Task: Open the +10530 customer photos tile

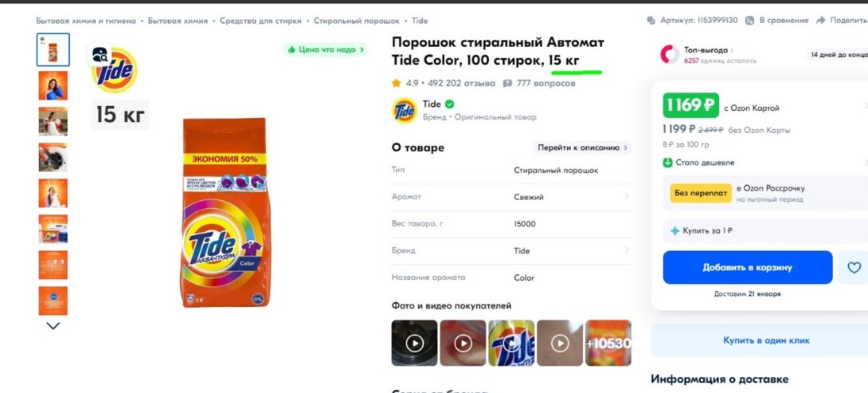Action: [608, 343]
